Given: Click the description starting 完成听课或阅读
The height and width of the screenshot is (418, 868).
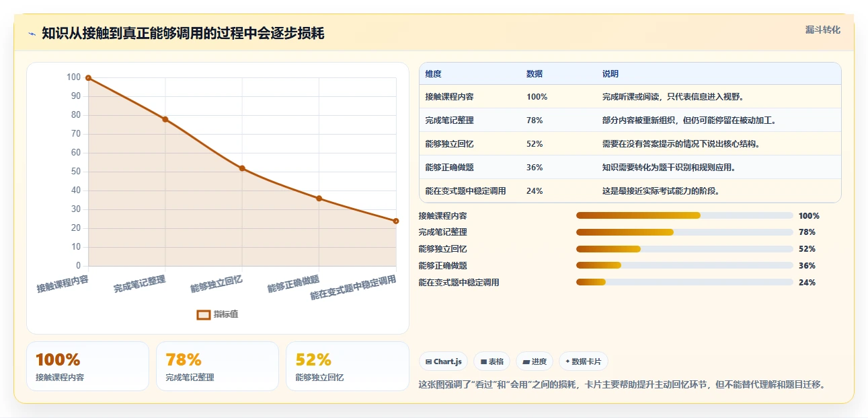Looking at the screenshot, I should (673, 97).
